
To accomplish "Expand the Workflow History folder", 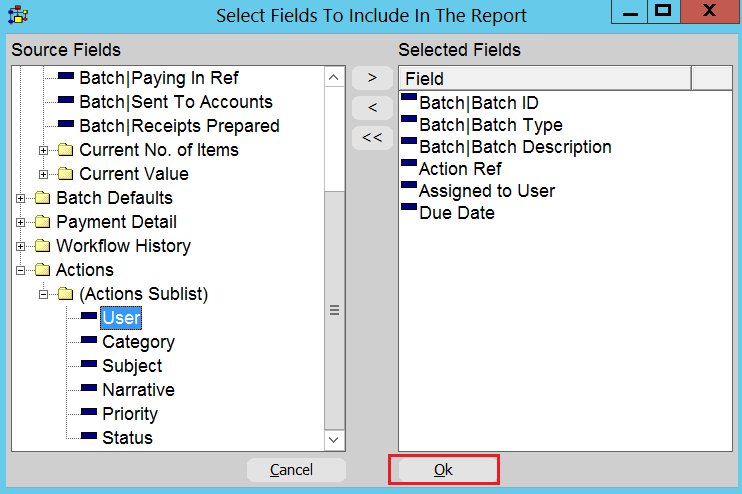I will pyautogui.click(x=20, y=247).
